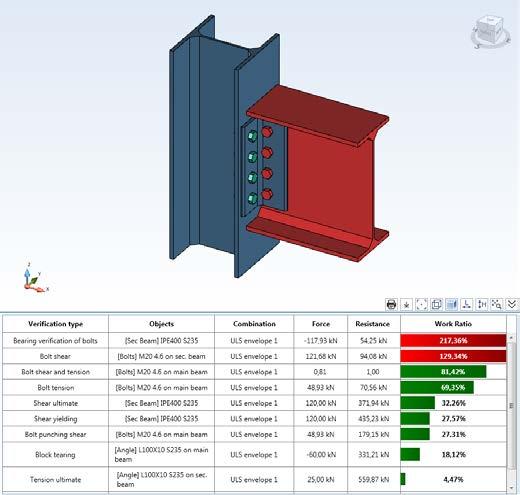Screen dimensions: 520x495
Task: Click the M20 4.6 on sec. beam cell
Action: pos(161,356)
